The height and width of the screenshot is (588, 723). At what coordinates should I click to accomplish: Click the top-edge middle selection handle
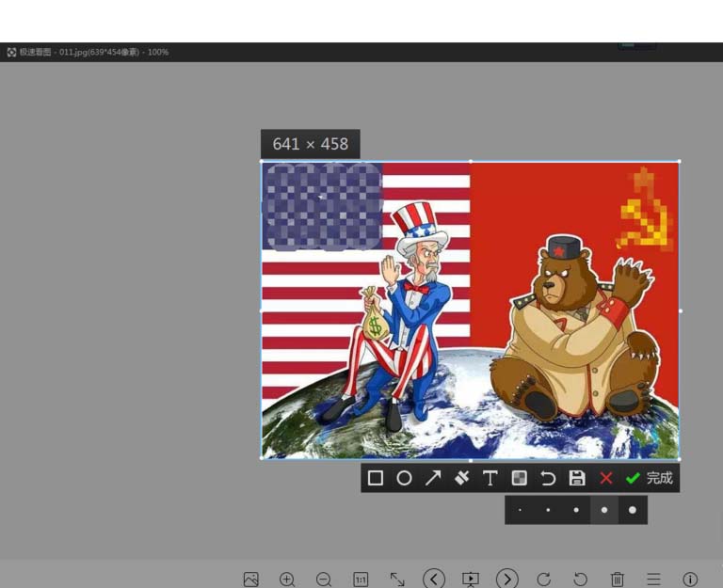point(471,161)
